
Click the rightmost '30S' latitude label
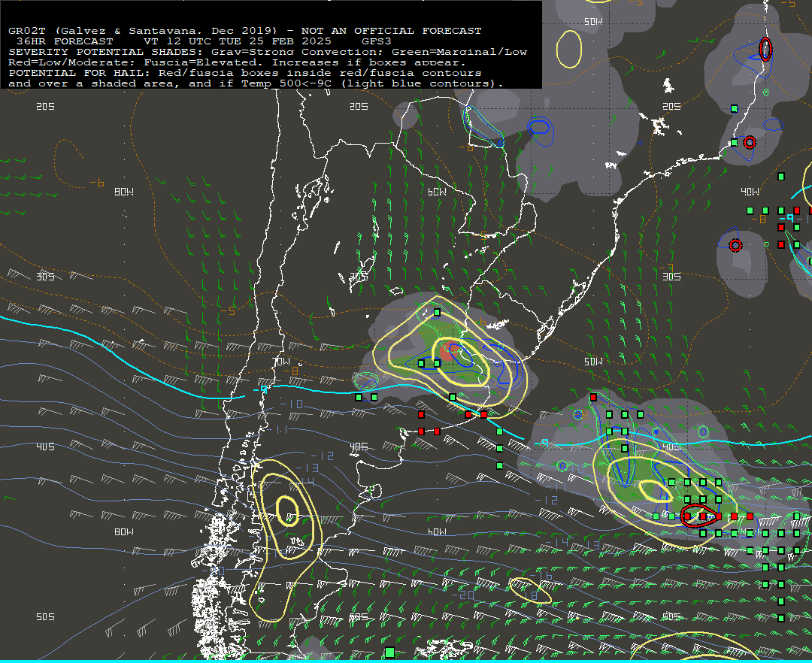click(x=671, y=277)
